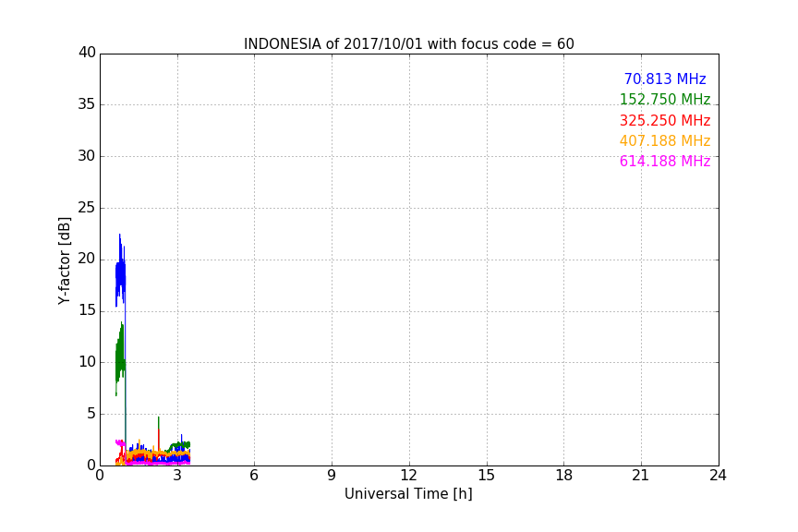Click the green 152.750 MHz burst near 10 dB
The image size is (798, 532).
click(x=120, y=359)
